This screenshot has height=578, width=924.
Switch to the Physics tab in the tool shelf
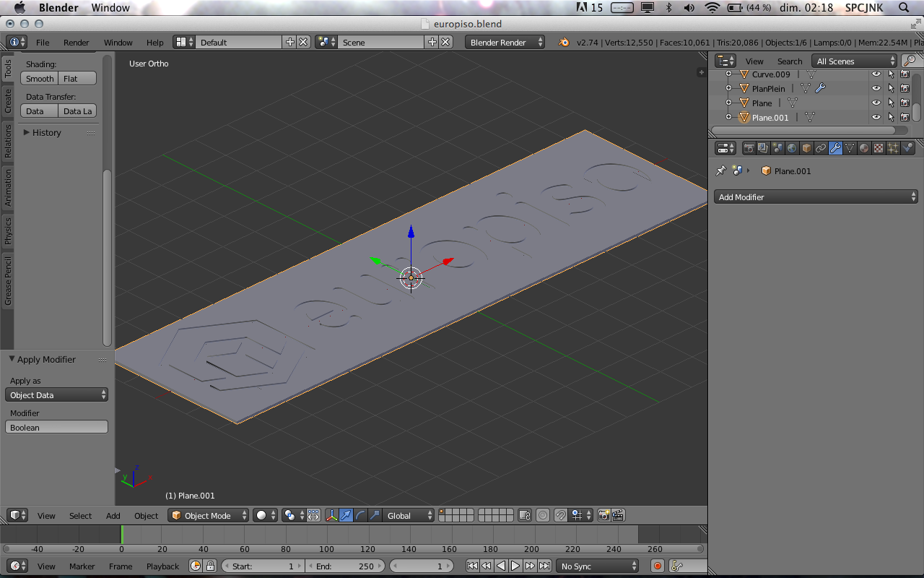point(8,230)
